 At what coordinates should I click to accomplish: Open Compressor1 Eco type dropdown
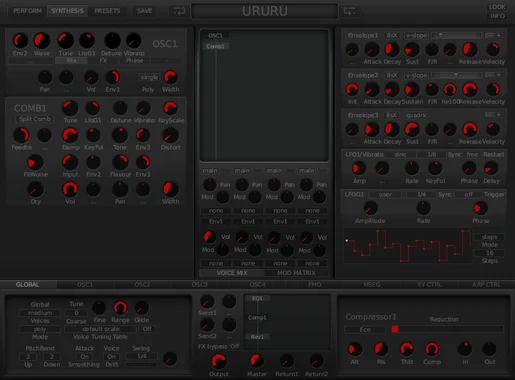click(x=365, y=330)
